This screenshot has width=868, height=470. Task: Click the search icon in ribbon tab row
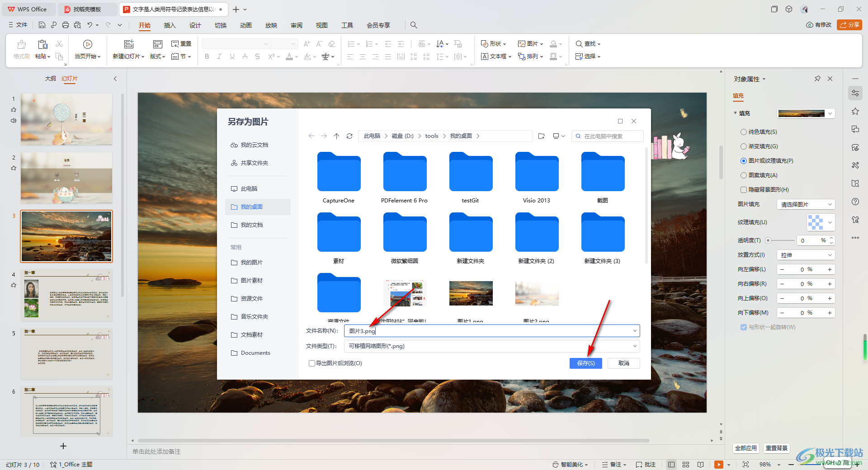coord(414,25)
